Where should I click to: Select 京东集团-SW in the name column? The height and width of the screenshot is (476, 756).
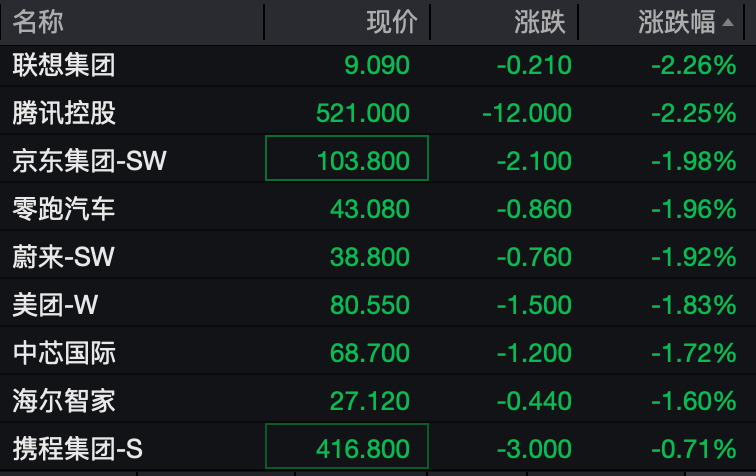(89, 160)
